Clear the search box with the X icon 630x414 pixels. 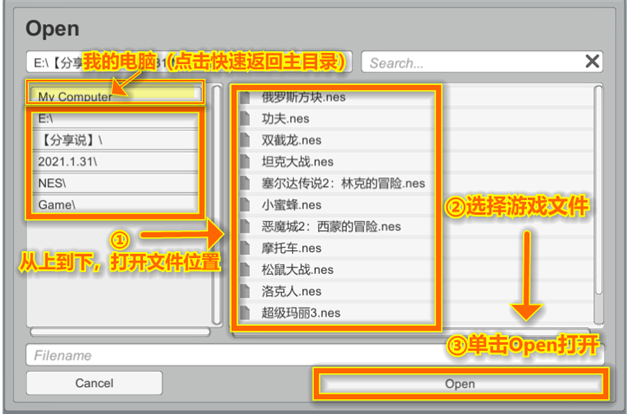(x=592, y=62)
